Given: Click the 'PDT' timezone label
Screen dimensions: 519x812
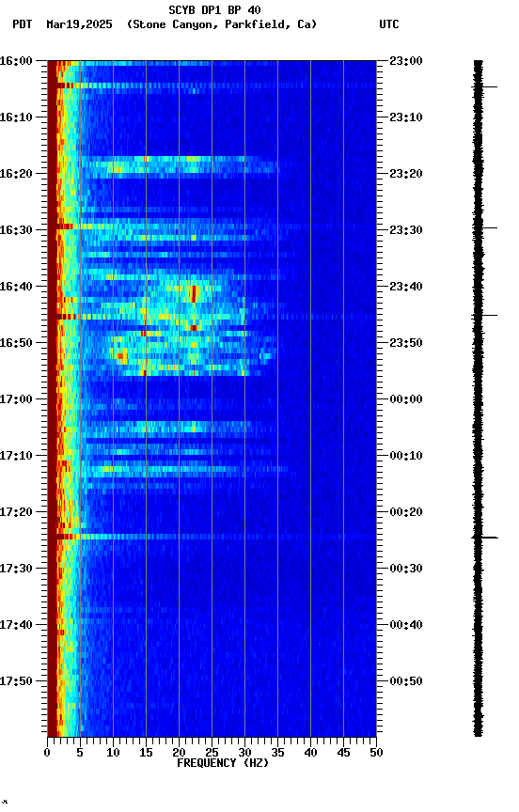Looking at the screenshot, I should (23, 24).
